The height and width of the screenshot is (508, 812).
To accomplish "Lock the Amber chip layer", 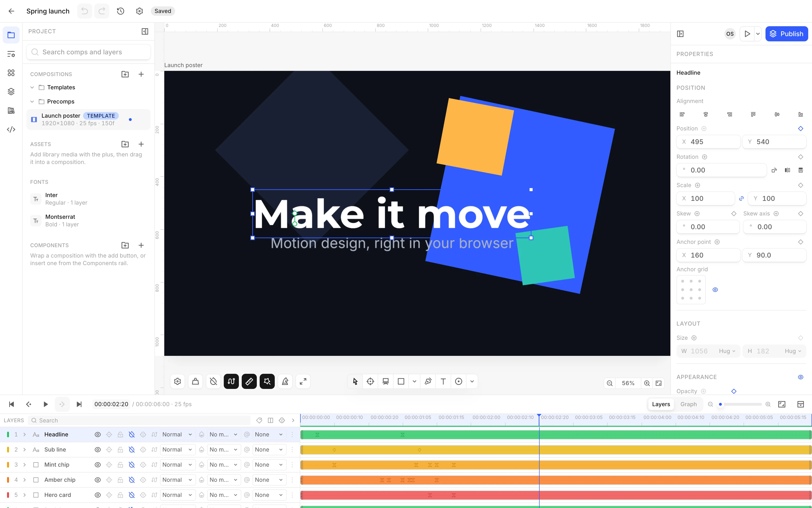I will (x=120, y=480).
